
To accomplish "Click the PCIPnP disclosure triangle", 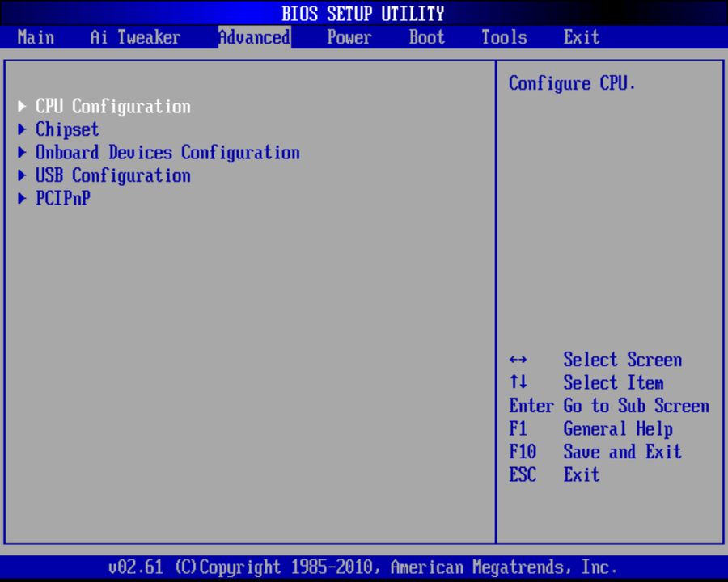I will pyautogui.click(x=21, y=198).
